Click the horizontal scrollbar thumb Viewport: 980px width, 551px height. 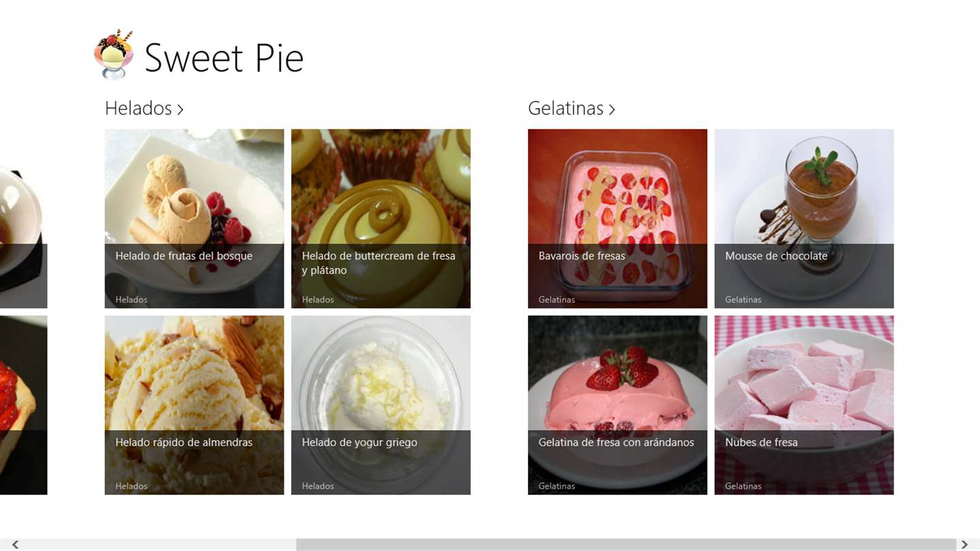coord(625,544)
